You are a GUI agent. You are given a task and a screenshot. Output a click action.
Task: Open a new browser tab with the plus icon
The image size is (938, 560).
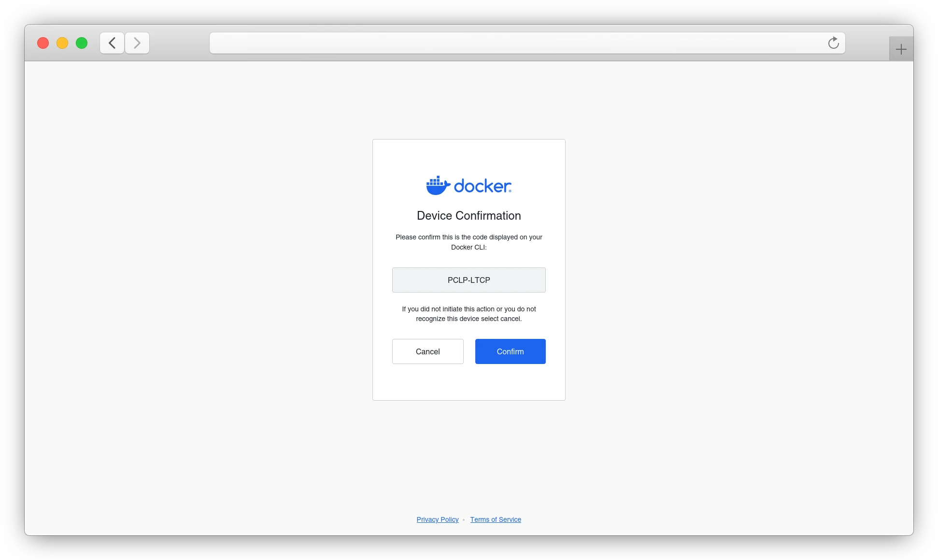tap(901, 48)
